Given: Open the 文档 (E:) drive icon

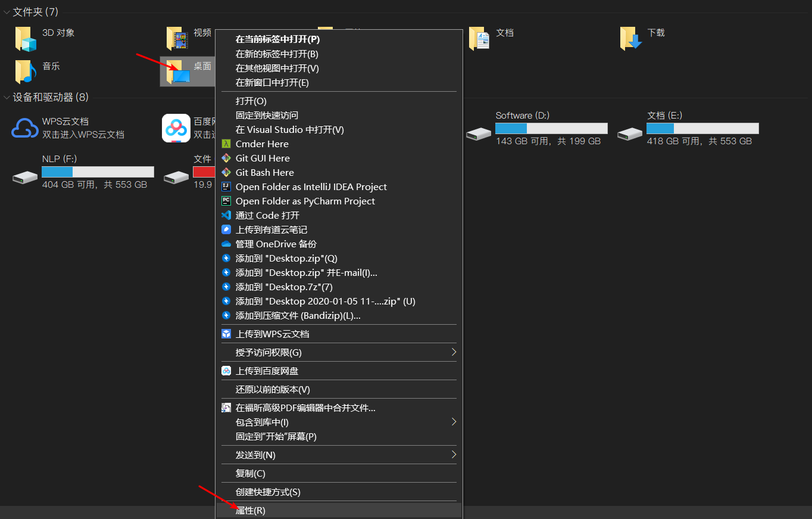Looking at the screenshot, I should pyautogui.click(x=630, y=134).
